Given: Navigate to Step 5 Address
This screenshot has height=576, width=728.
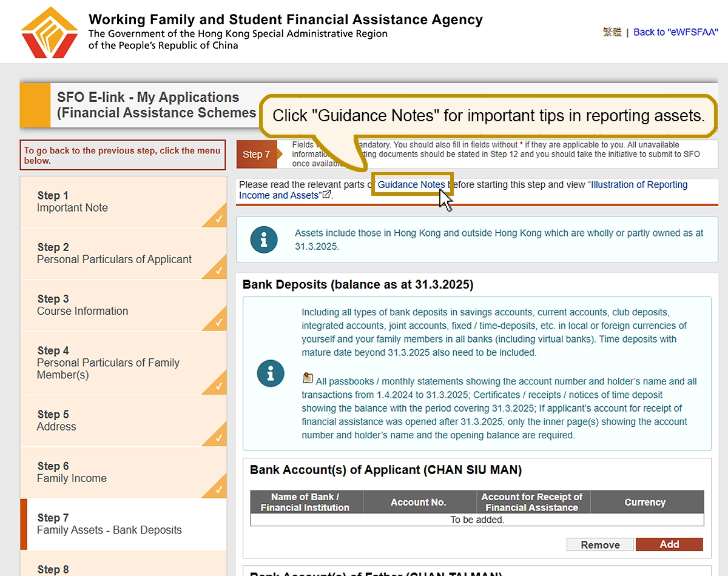Looking at the screenshot, I should click(x=56, y=421).
